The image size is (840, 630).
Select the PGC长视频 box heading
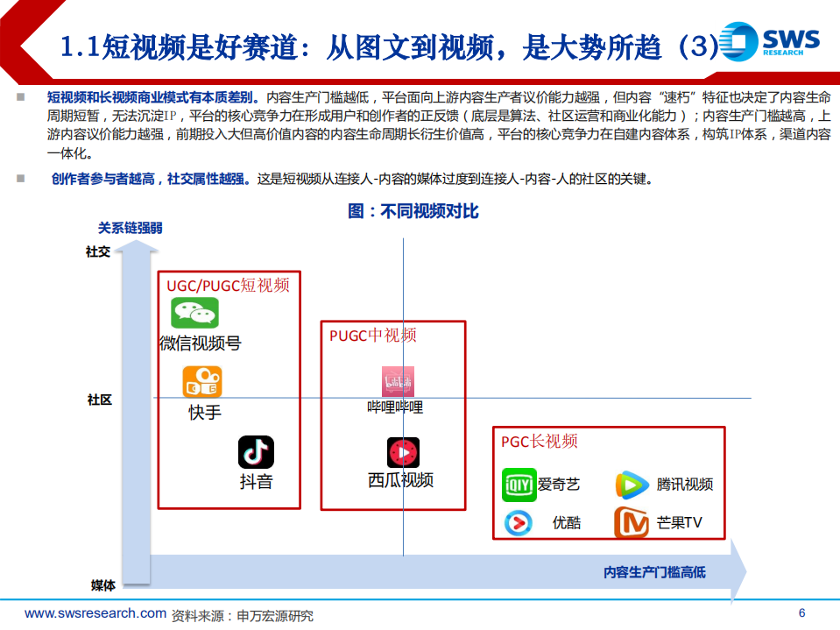(x=539, y=442)
